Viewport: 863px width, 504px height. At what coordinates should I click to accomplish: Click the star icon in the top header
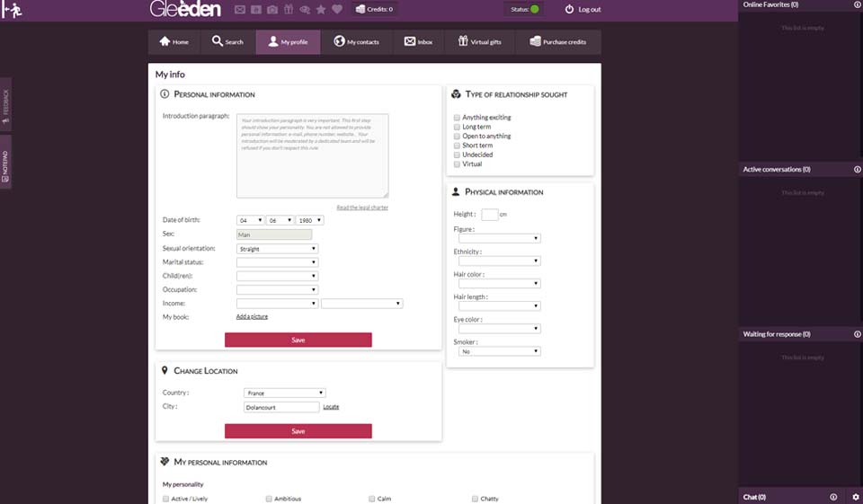(321, 10)
